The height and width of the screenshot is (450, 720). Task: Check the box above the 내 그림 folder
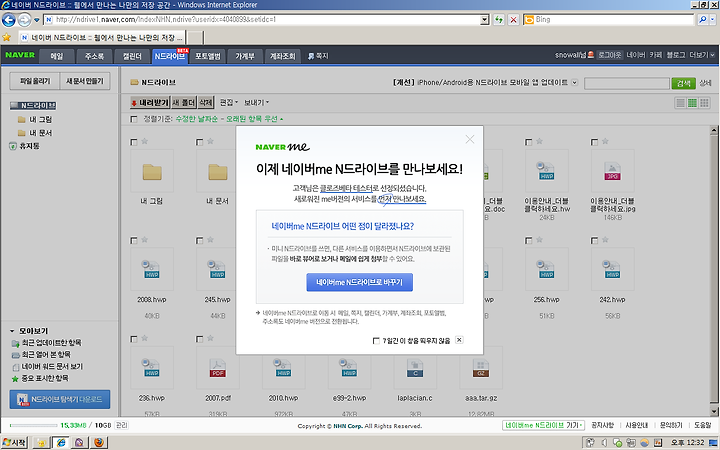[x=134, y=142]
